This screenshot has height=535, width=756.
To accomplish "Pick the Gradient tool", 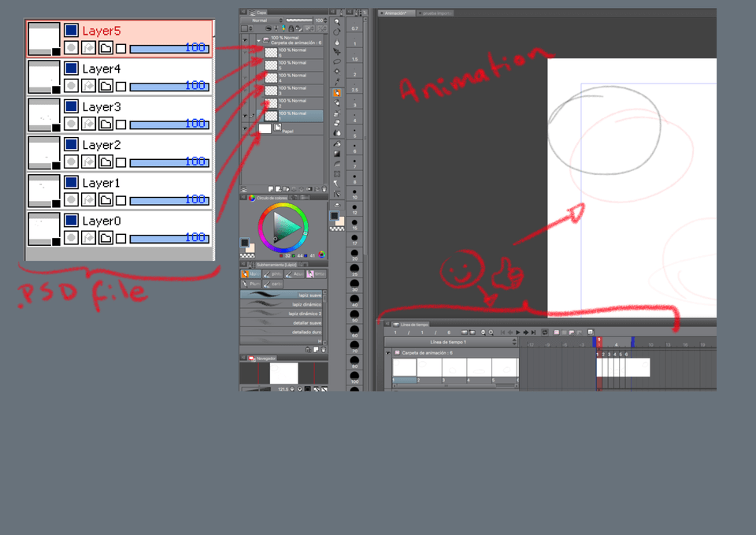I will [337, 154].
